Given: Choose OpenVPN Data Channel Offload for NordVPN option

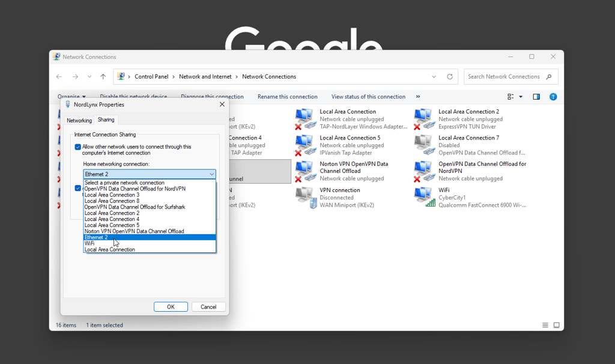Looking at the screenshot, I should [150, 189].
